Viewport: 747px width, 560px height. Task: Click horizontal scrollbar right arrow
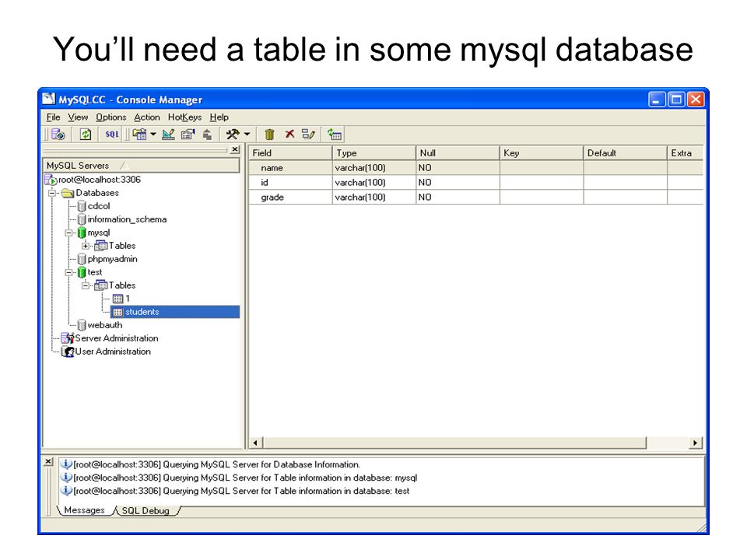coord(696,443)
